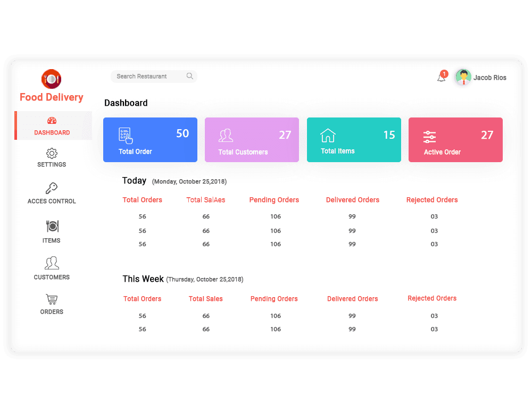Click the Food Delivery plate logo

52,79
